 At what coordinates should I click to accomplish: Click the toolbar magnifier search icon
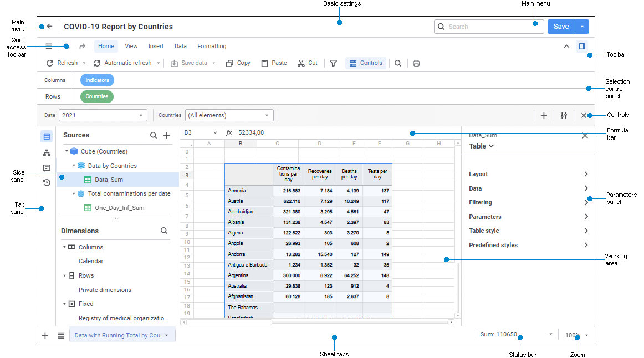click(x=398, y=63)
